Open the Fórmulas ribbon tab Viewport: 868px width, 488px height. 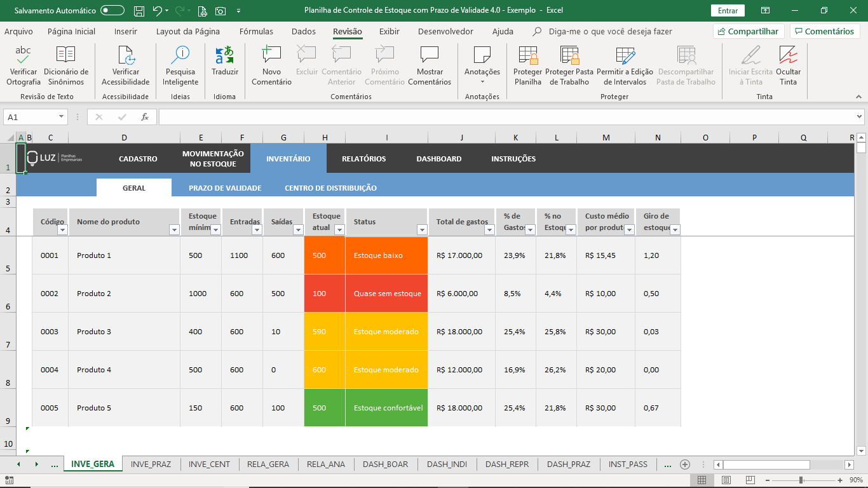(256, 31)
